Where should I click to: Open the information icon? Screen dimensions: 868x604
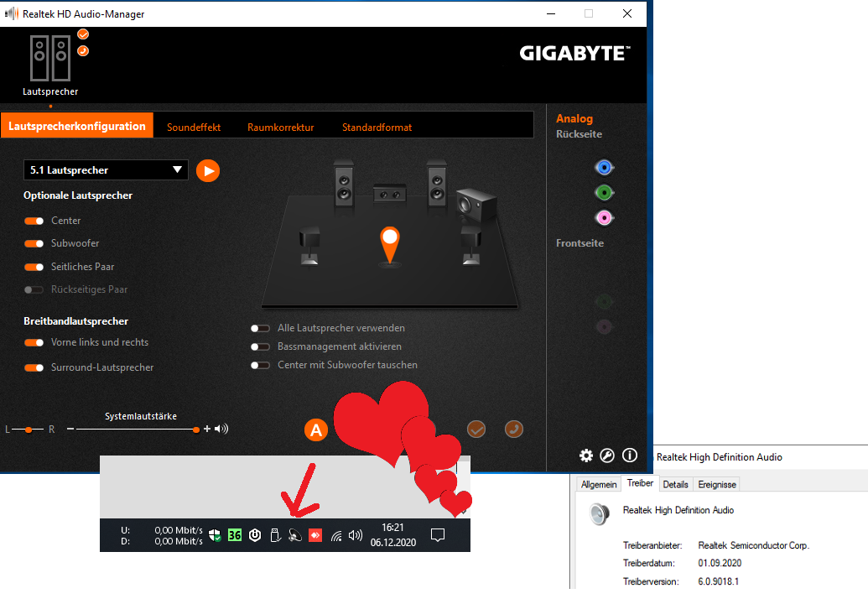click(x=630, y=455)
